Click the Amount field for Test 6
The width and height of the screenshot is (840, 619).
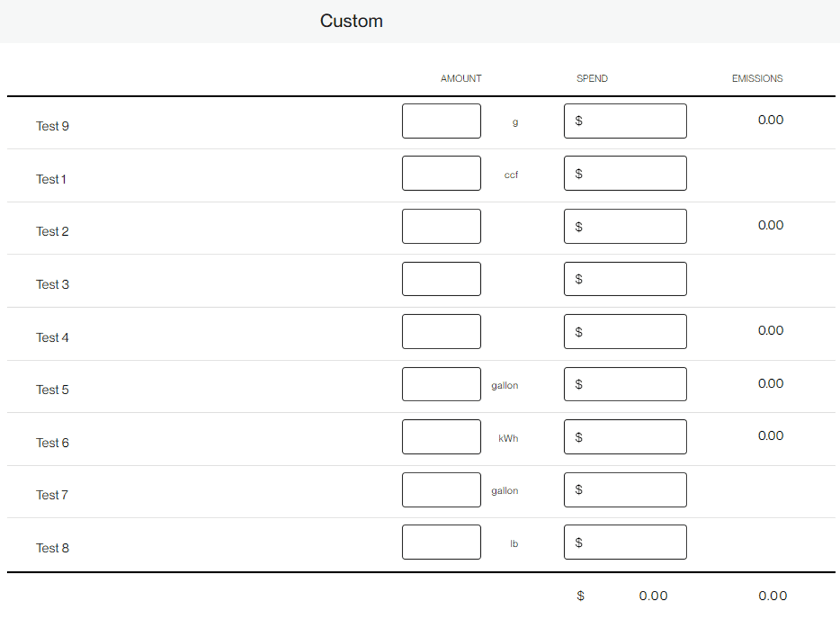441,437
